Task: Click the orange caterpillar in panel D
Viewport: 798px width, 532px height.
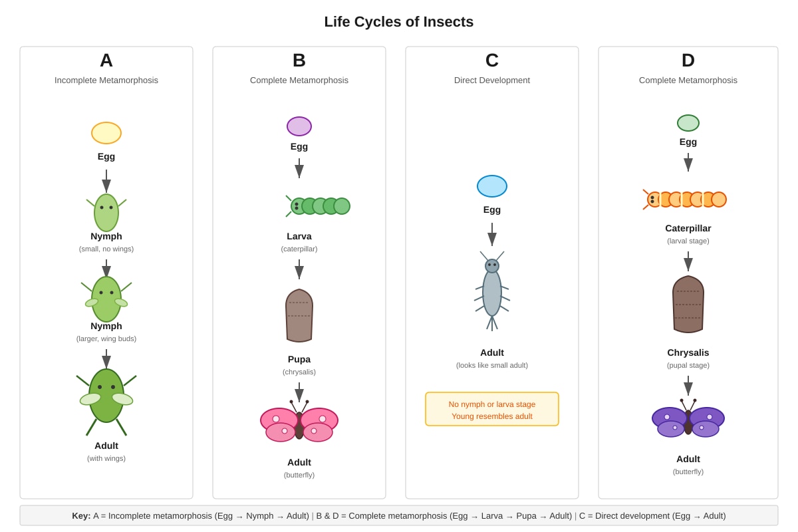Action: pos(684,199)
